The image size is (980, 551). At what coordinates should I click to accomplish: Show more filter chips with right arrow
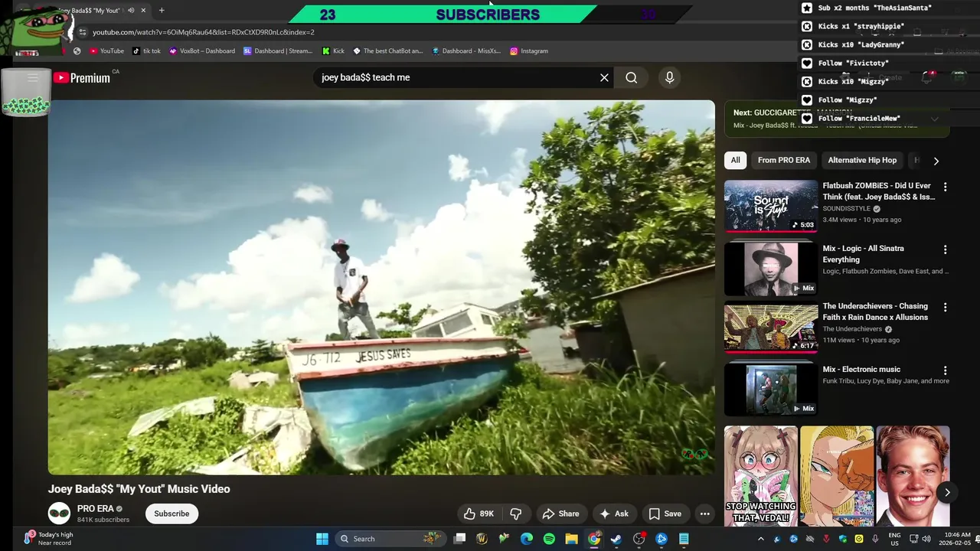pos(936,161)
